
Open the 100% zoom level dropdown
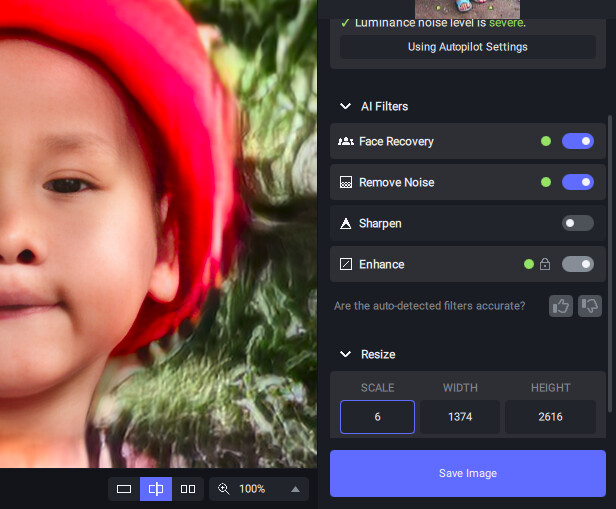[295, 489]
